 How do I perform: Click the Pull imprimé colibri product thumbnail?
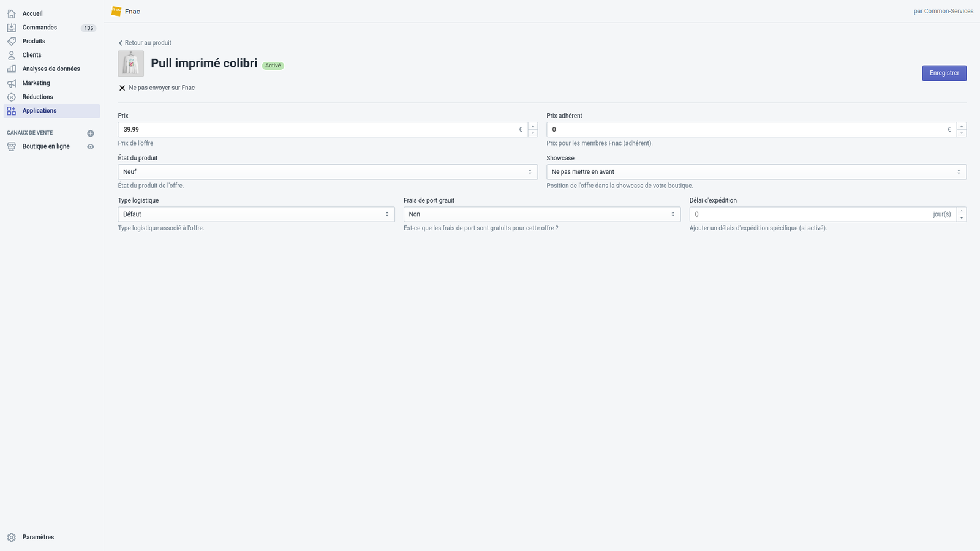click(x=131, y=64)
